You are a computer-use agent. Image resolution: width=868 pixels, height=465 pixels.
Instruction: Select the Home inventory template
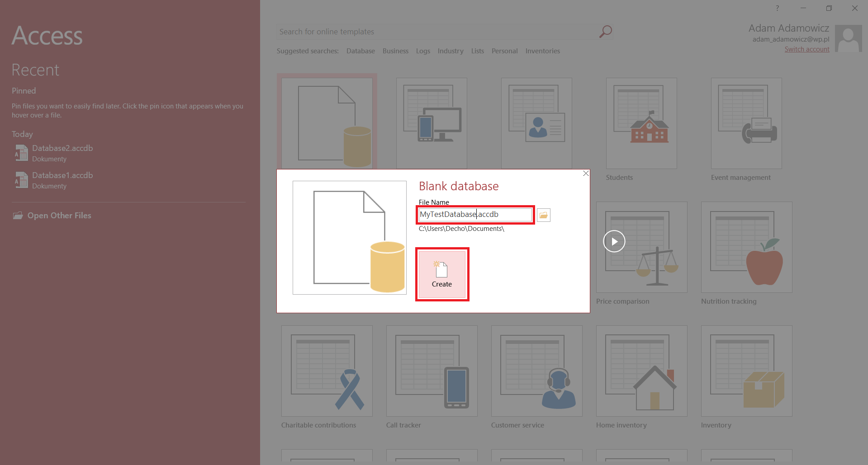click(x=641, y=371)
